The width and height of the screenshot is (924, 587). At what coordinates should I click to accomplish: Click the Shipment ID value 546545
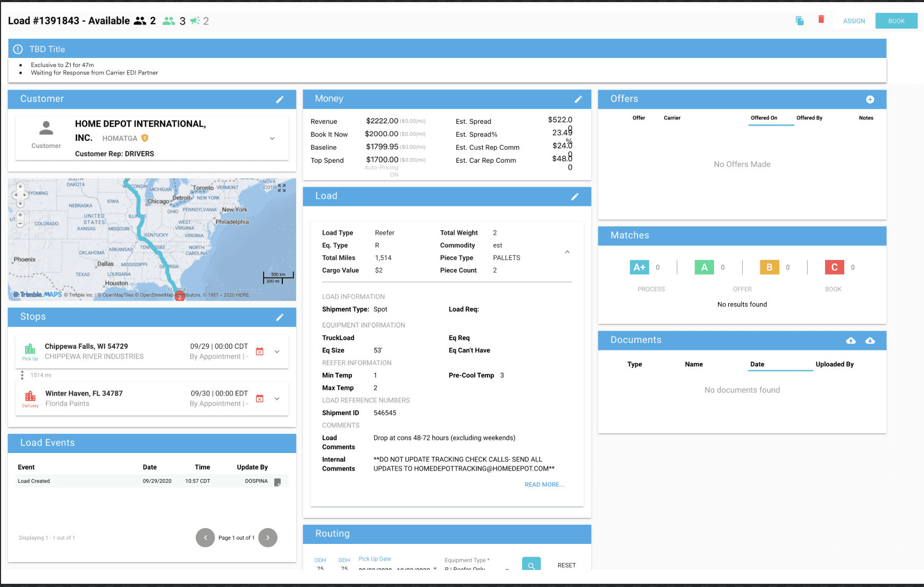pyautogui.click(x=385, y=413)
